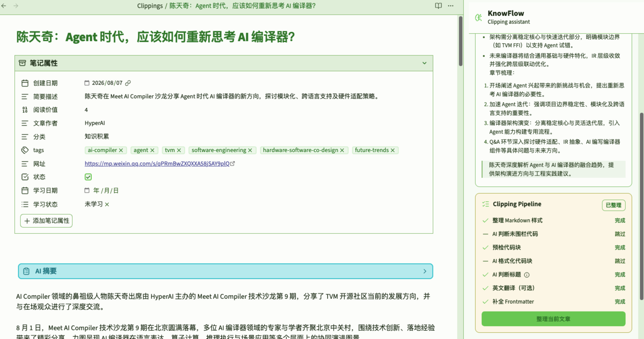Click the 补全 Frontmatter pipeline step

click(553, 302)
